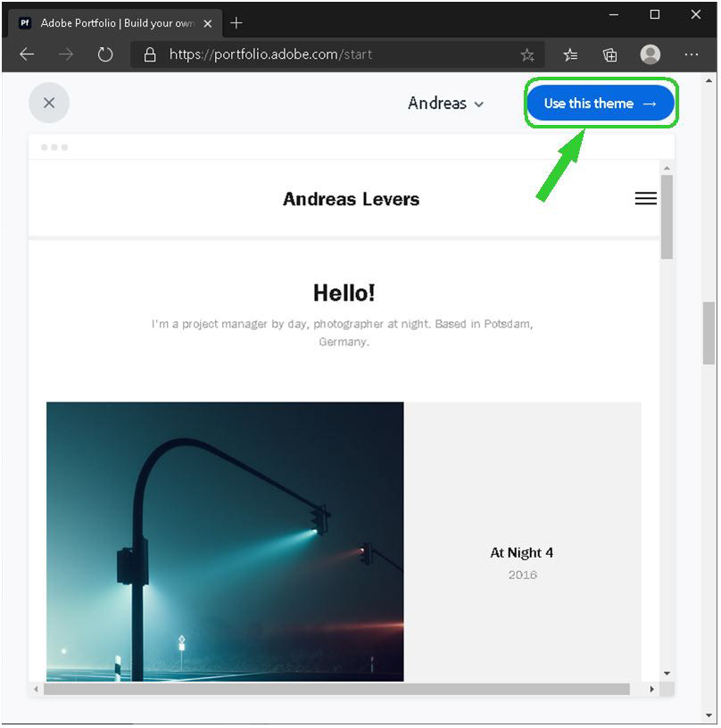Click preview scroll up arrow
This screenshot has width=721, height=728.
click(x=667, y=168)
